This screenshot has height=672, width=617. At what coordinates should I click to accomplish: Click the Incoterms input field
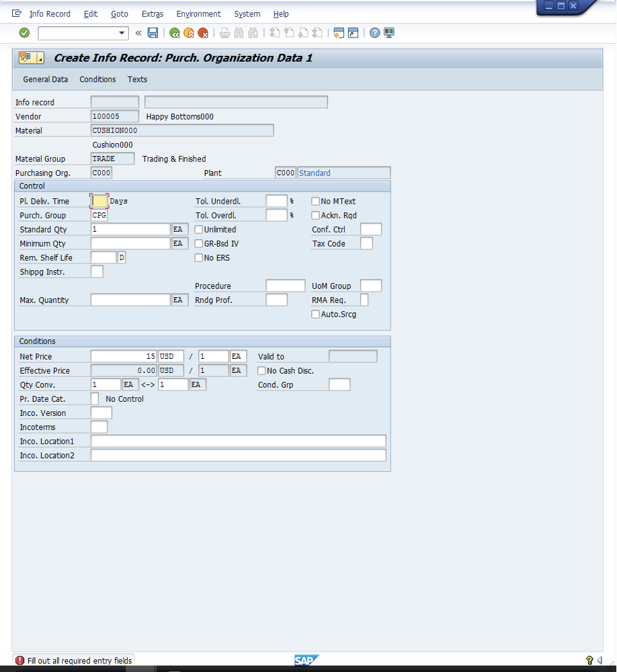click(x=99, y=427)
